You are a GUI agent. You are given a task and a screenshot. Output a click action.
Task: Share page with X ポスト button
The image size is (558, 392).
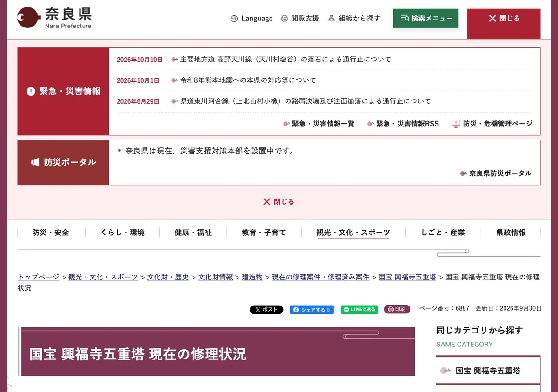point(266,310)
